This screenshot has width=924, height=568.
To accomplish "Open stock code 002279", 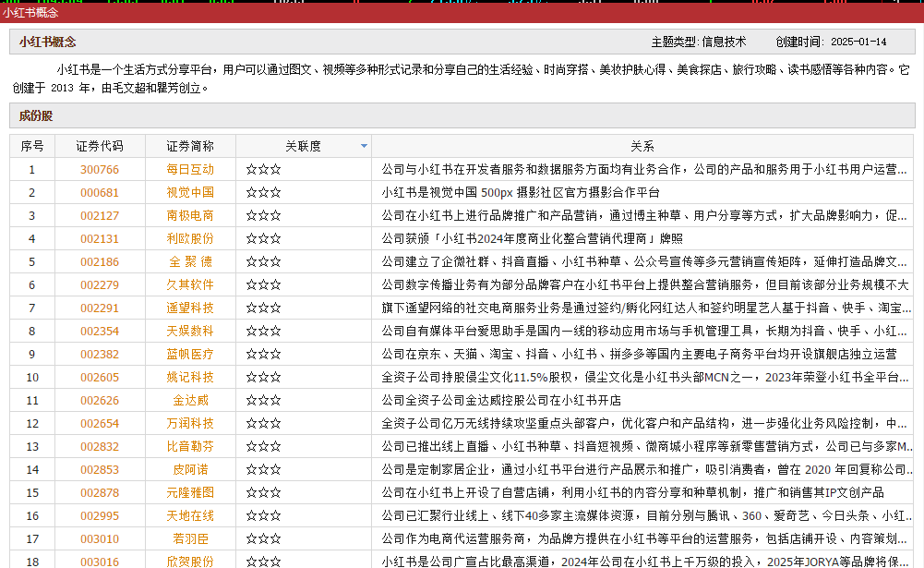I will (x=100, y=284).
